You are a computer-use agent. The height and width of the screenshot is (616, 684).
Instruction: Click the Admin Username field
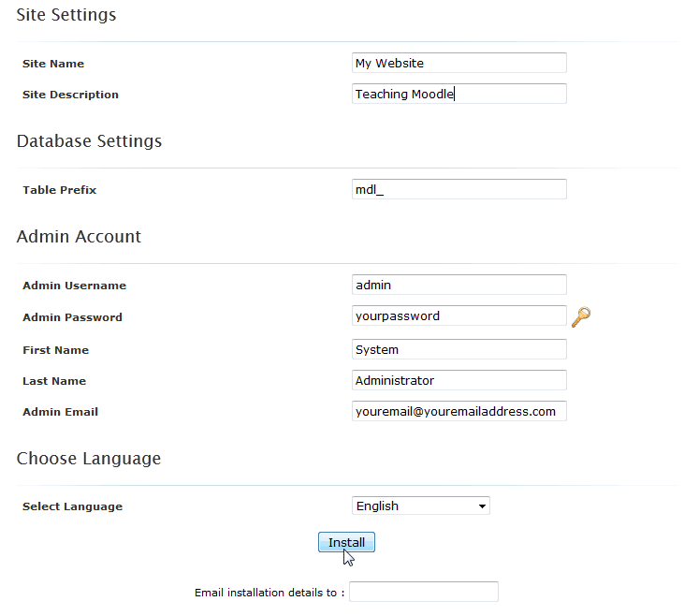(x=458, y=285)
